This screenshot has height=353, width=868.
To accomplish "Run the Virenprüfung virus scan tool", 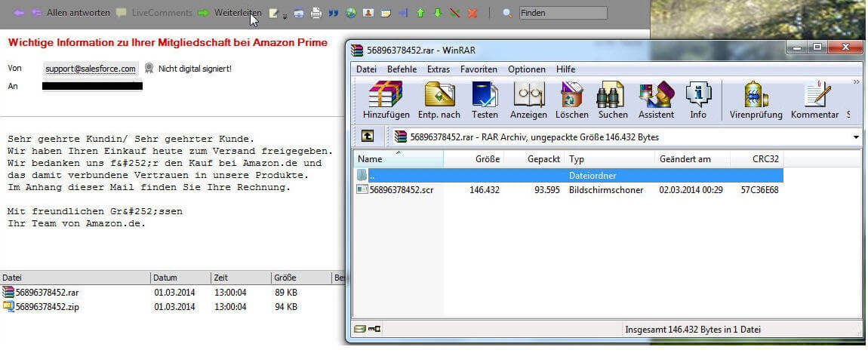I will click(756, 100).
